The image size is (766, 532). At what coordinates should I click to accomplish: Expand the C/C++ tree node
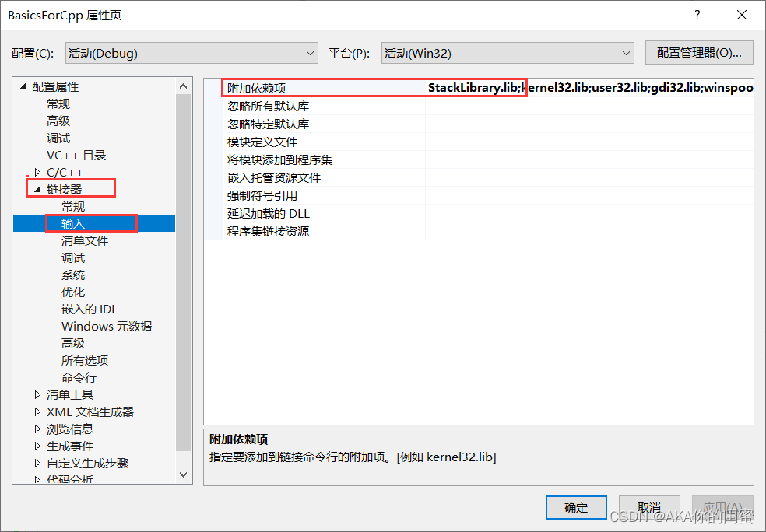(37, 173)
